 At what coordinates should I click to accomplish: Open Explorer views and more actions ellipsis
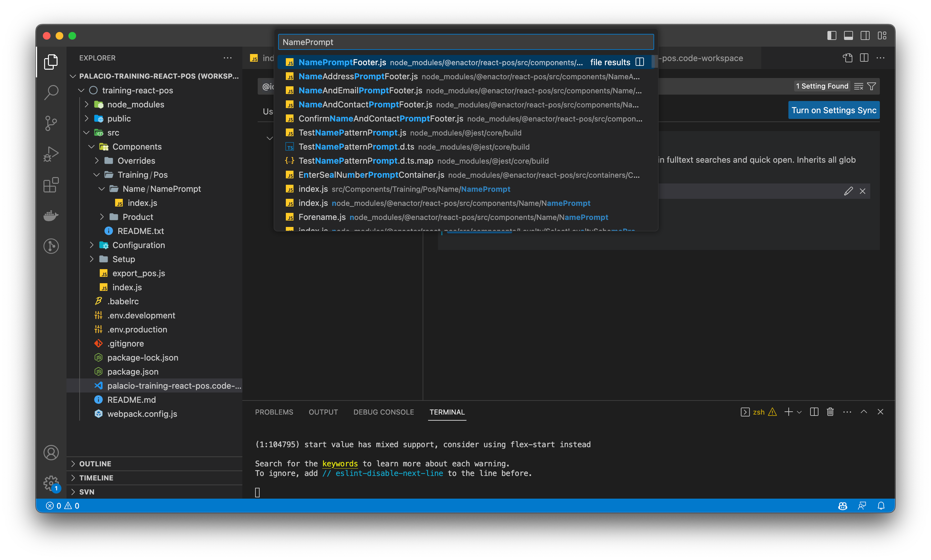228,58
